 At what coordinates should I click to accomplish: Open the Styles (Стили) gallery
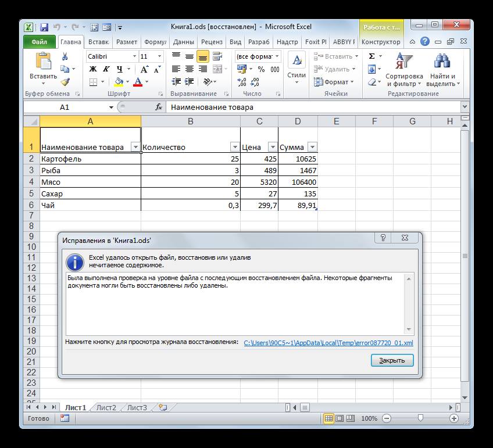296,69
